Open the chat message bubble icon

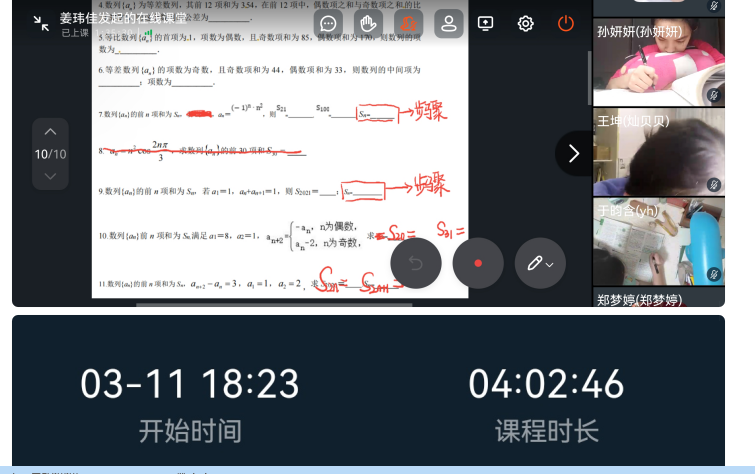[x=328, y=23]
